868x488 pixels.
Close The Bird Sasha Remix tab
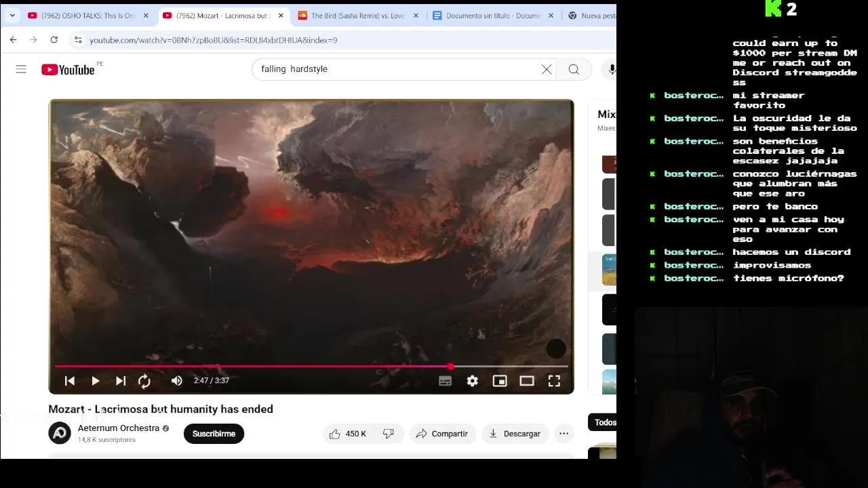(416, 16)
